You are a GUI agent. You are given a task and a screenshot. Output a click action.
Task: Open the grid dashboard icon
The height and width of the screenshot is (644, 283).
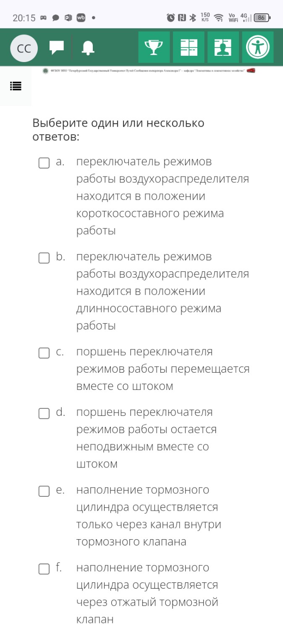click(189, 47)
